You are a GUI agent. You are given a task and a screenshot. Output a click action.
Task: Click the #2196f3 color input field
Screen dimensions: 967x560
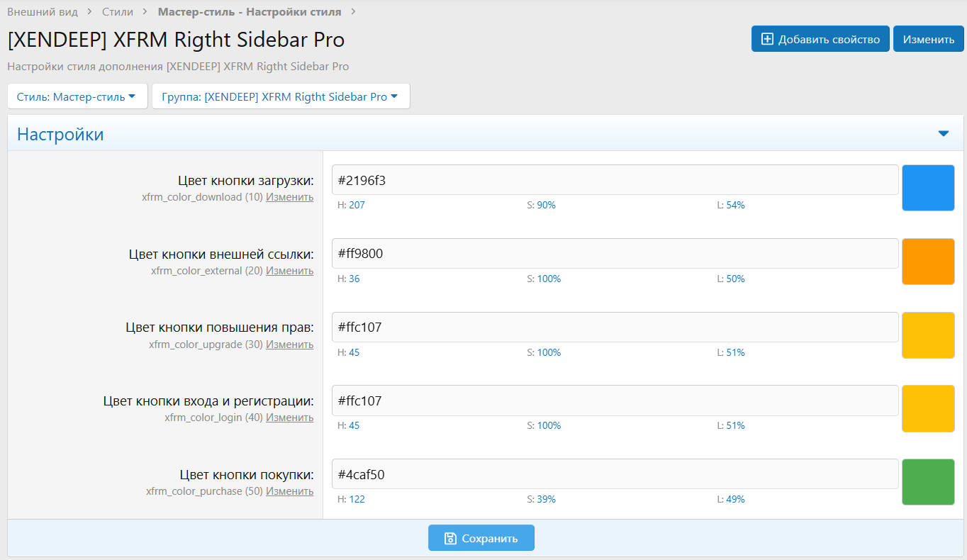(x=615, y=179)
